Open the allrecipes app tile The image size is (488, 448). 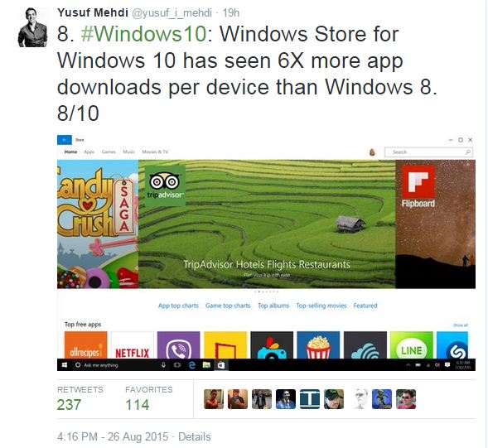85,345
